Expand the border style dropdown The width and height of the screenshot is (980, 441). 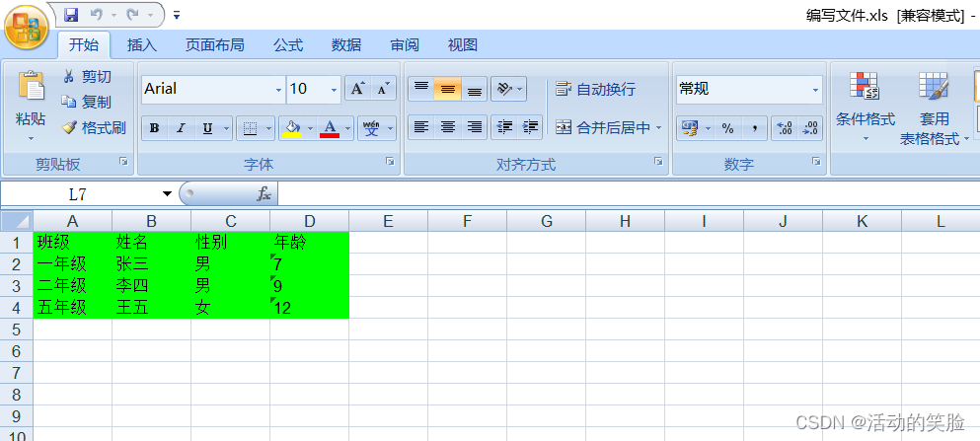(269, 128)
